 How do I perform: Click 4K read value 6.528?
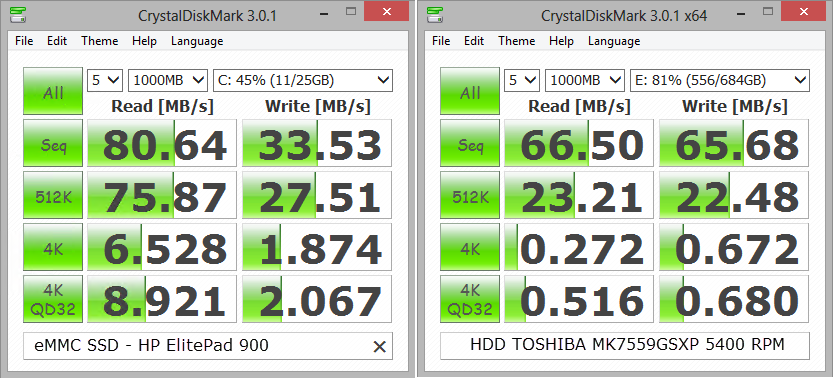click(x=162, y=247)
